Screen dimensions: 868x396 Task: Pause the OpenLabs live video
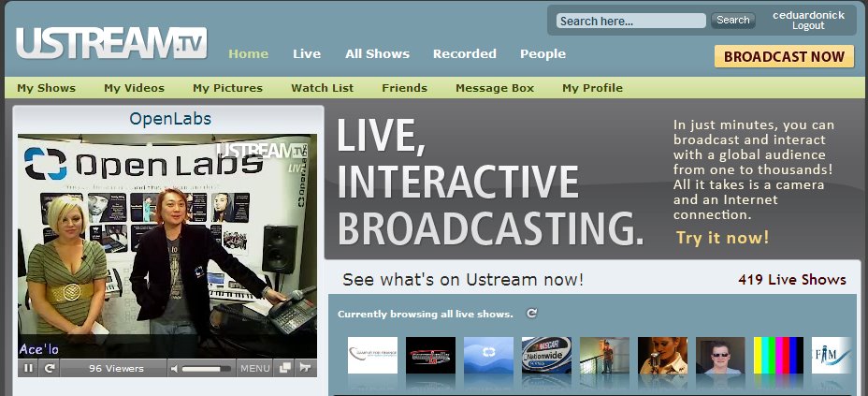[x=28, y=368]
